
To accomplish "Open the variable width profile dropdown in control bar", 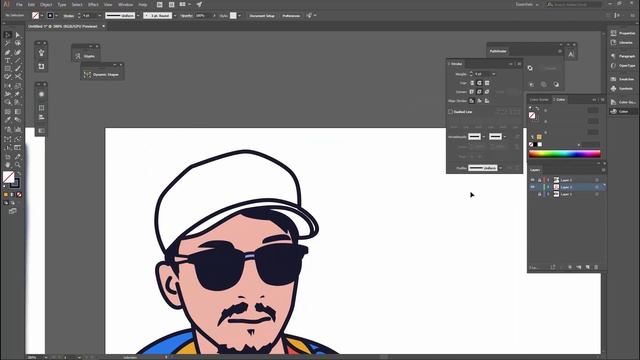I will coord(138,16).
